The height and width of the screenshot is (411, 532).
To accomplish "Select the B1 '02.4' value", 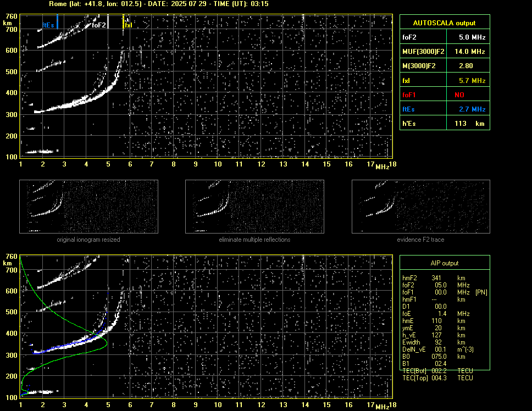I will 441,364.
